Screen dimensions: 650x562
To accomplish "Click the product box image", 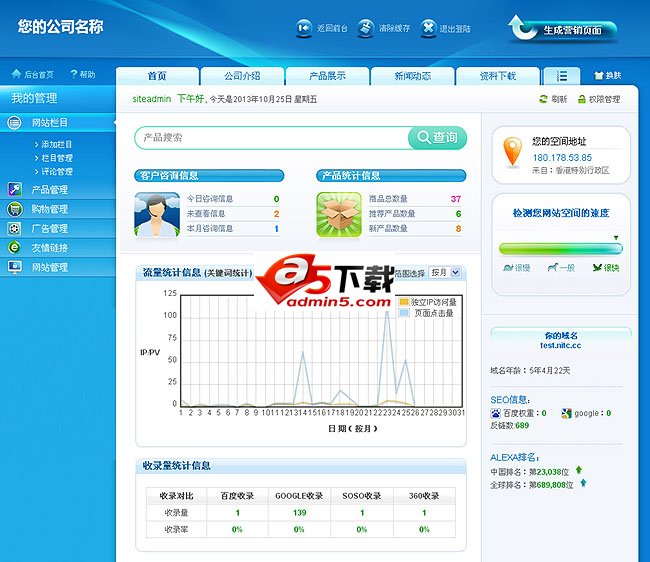I will pyautogui.click(x=339, y=215).
